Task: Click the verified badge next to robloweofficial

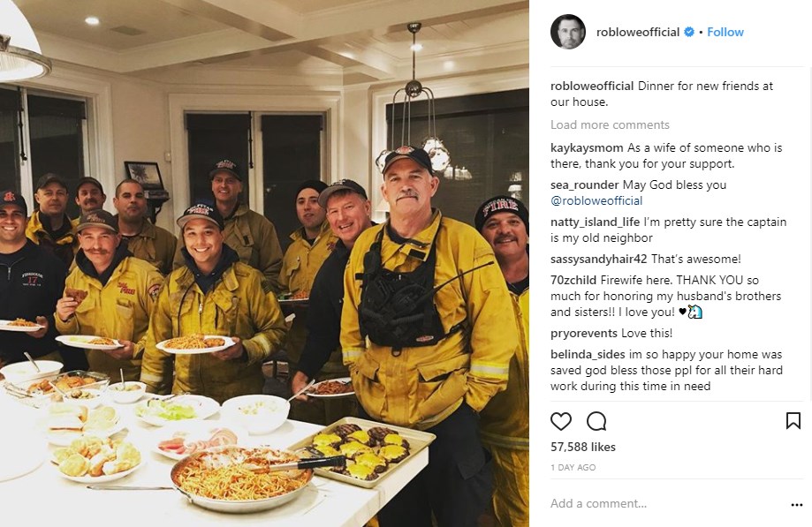Action: point(689,32)
